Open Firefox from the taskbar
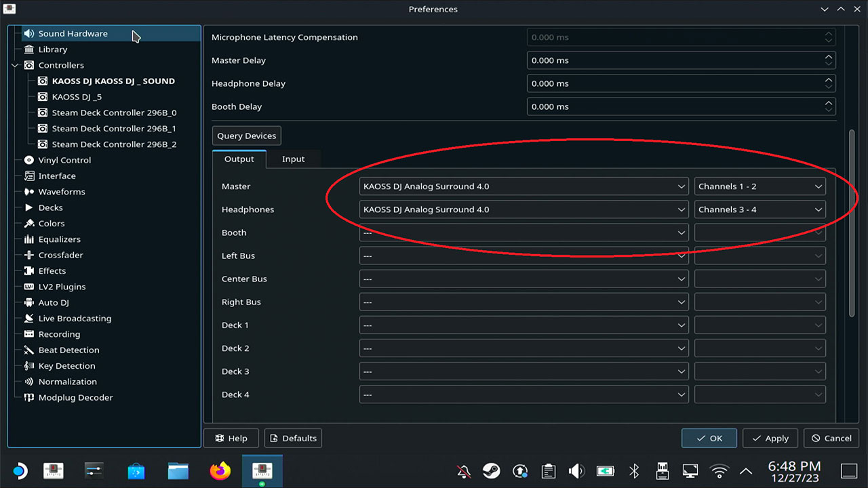This screenshot has height=488, width=868. click(220, 470)
